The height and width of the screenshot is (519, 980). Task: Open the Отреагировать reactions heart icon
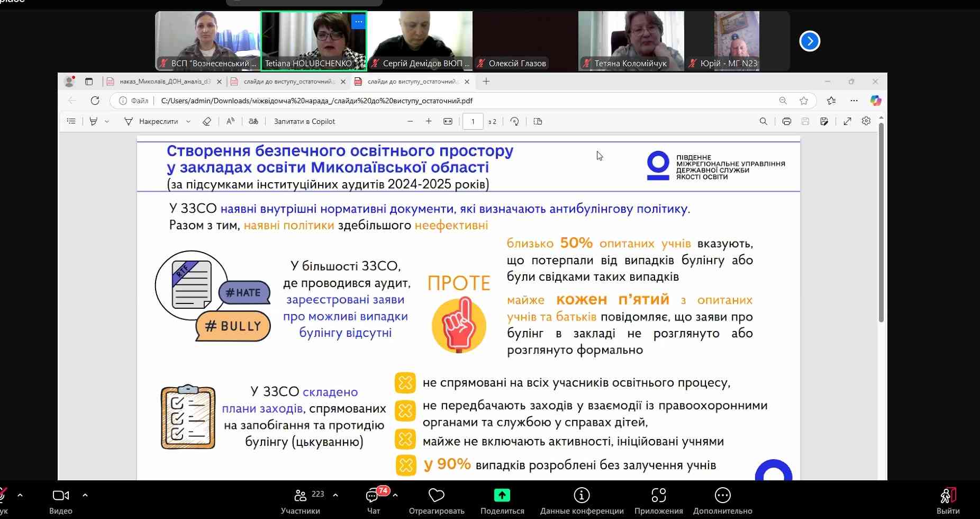[x=436, y=495]
